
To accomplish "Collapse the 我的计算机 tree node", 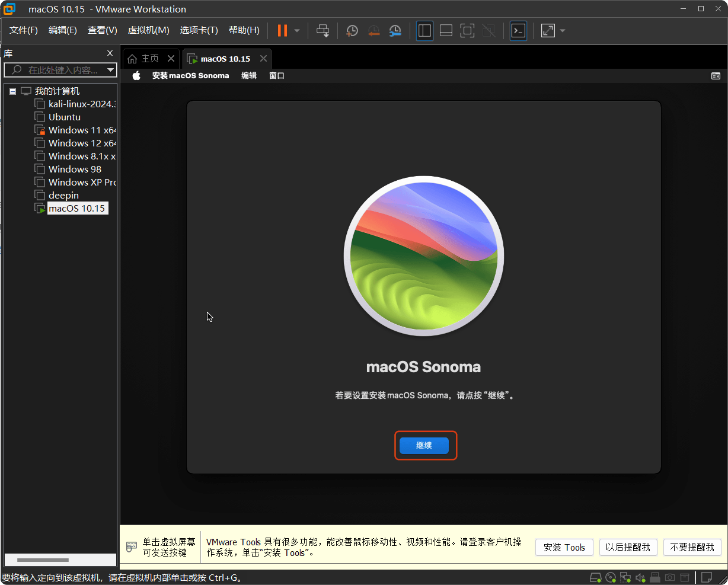I will pos(12,91).
